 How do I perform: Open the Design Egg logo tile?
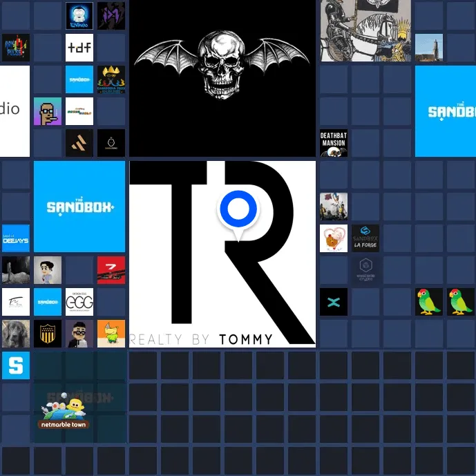79,302
